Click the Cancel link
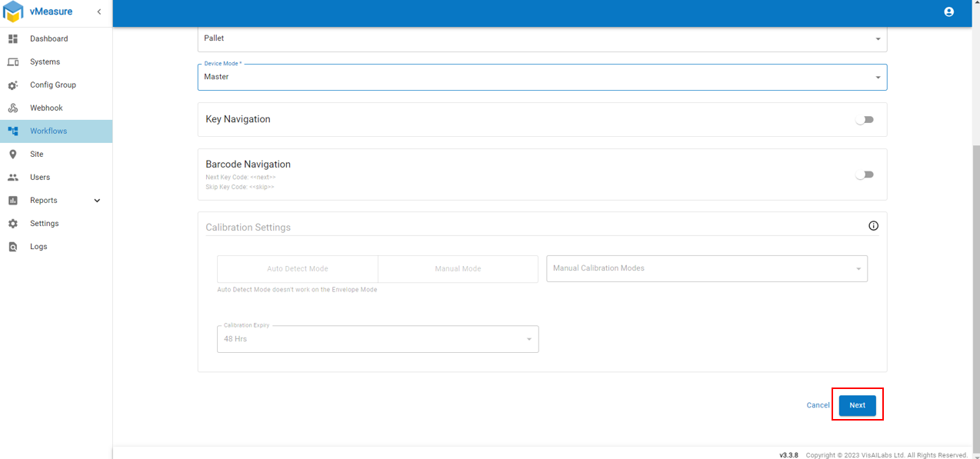Viewport: 980px width, 459px height. click(x=818, y=405)
